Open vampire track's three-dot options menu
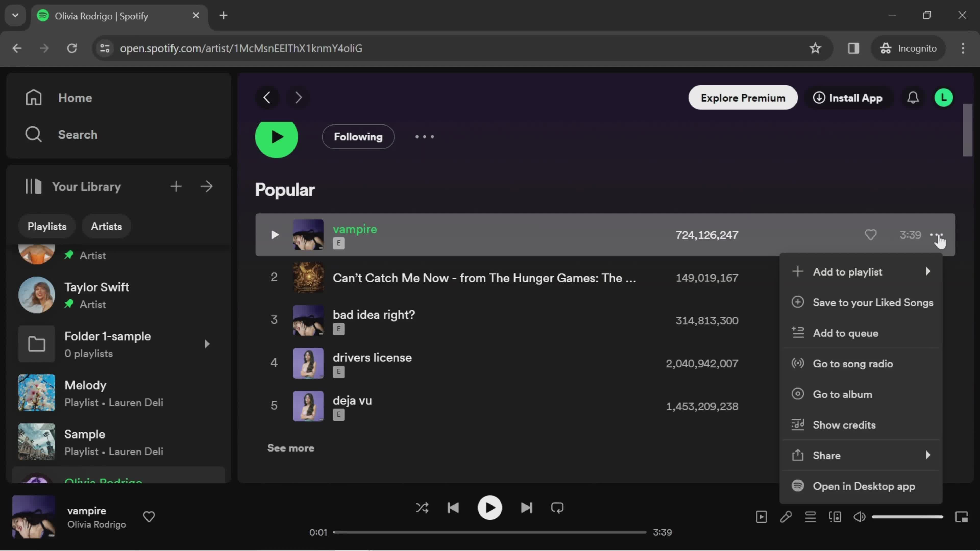The image size is (980, 551). (x=936, y=235)
